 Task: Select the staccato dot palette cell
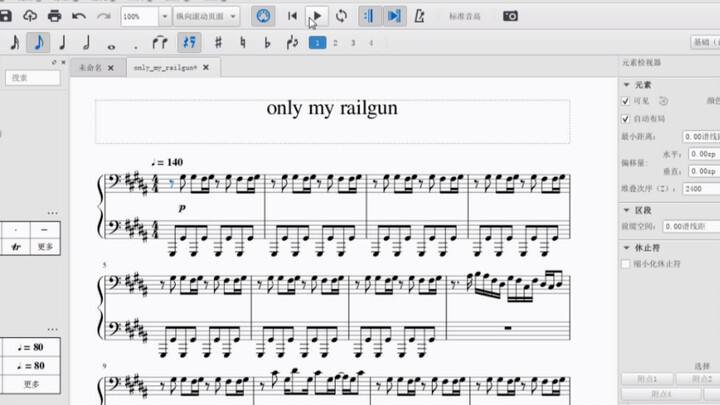16,230
